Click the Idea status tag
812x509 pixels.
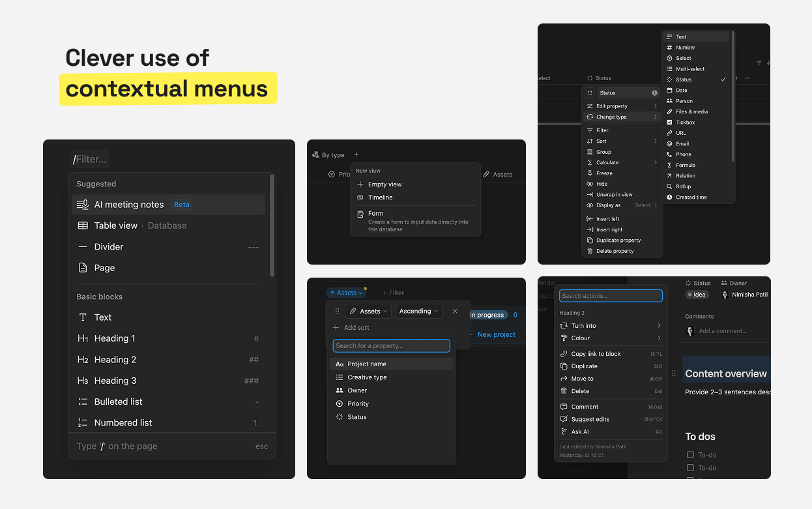click(x=697, y=295)
